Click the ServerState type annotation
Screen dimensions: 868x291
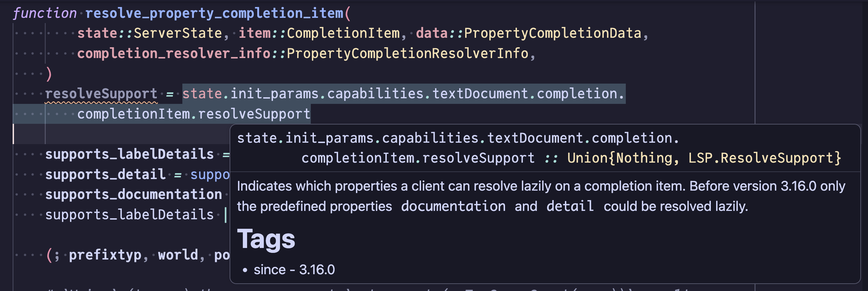click(x=178, y=33)
